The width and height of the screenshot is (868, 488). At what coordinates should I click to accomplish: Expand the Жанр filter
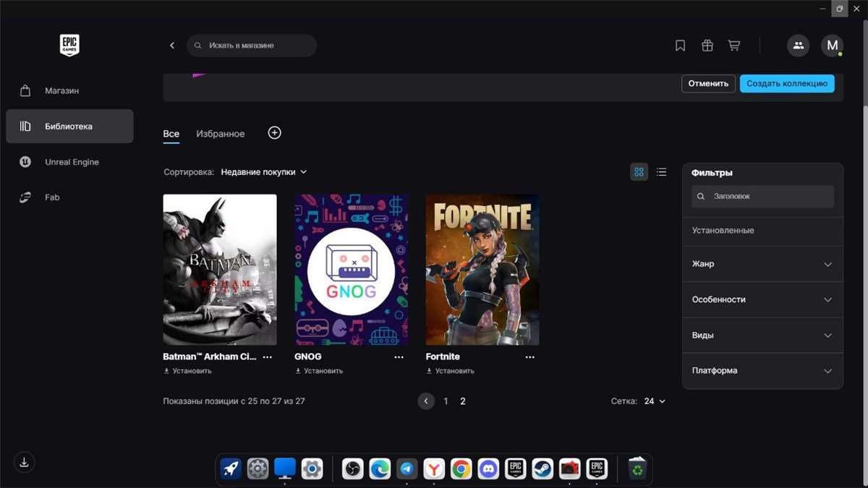pos(762,264)
